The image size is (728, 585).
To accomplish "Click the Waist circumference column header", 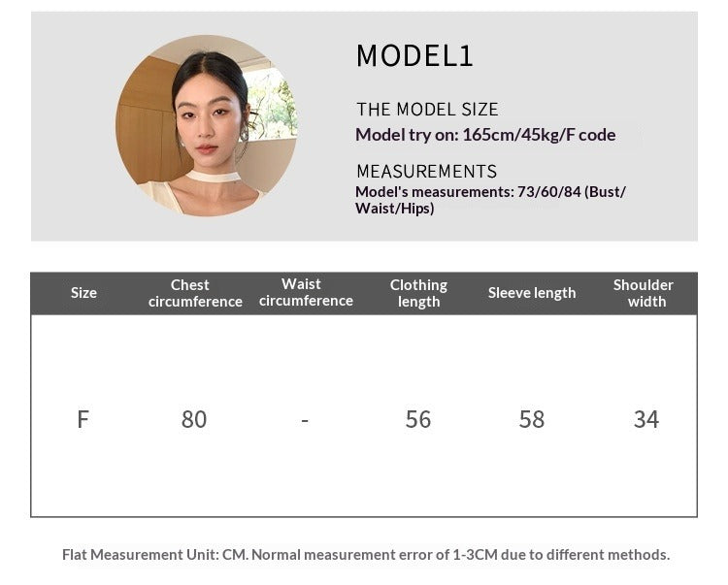I will pyautogui.click(x=305, y=292).
